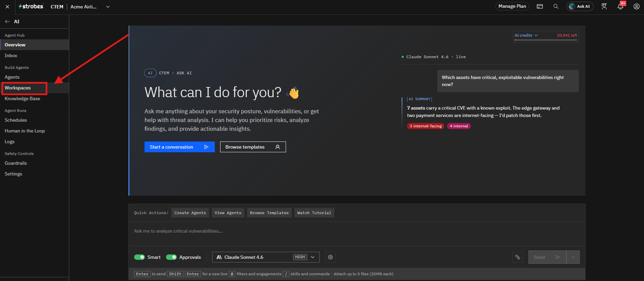The image size is (644, 281).
Task: Open the billing card icon
Action: (540, 6)
